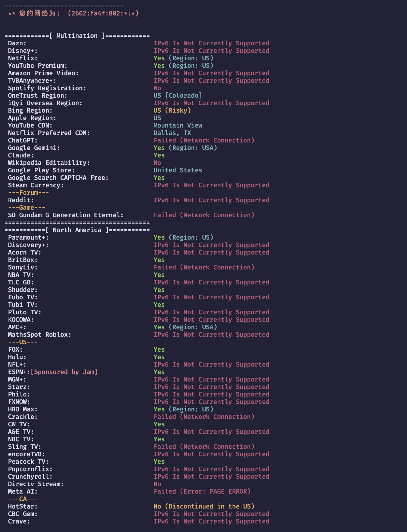The height and width of the screenshot is (532, 407).
Task: Click the YouTube CDN Mountain View value
Action: 178,125
